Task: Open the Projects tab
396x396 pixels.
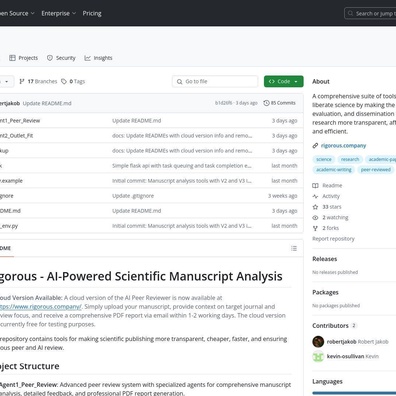Action: 23,58
